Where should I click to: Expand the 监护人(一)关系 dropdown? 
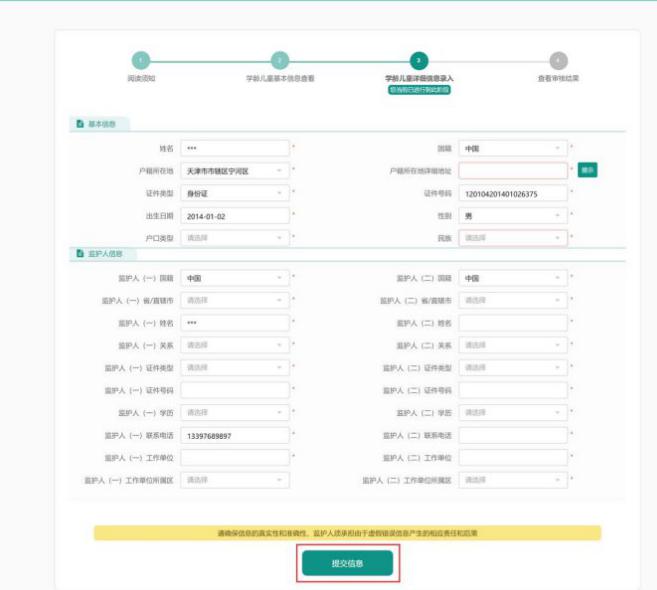click(235, 345)
